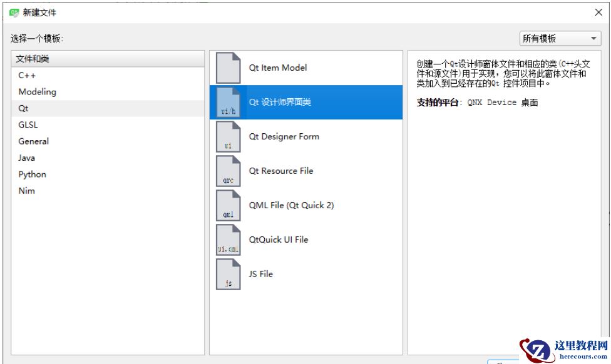Screen dimensions: 611x364
Task: Click the ui Designer Form file icon
Action: click(x=228, y=136)
